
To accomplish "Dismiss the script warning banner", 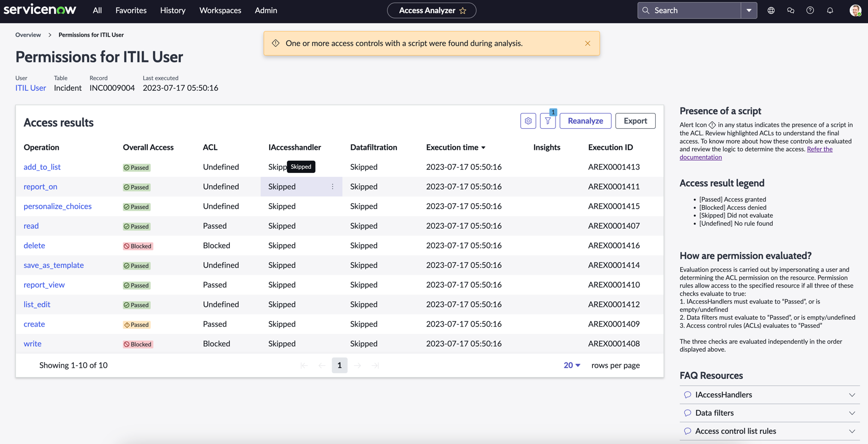I will pyautogui.click(x=588, y=43).
